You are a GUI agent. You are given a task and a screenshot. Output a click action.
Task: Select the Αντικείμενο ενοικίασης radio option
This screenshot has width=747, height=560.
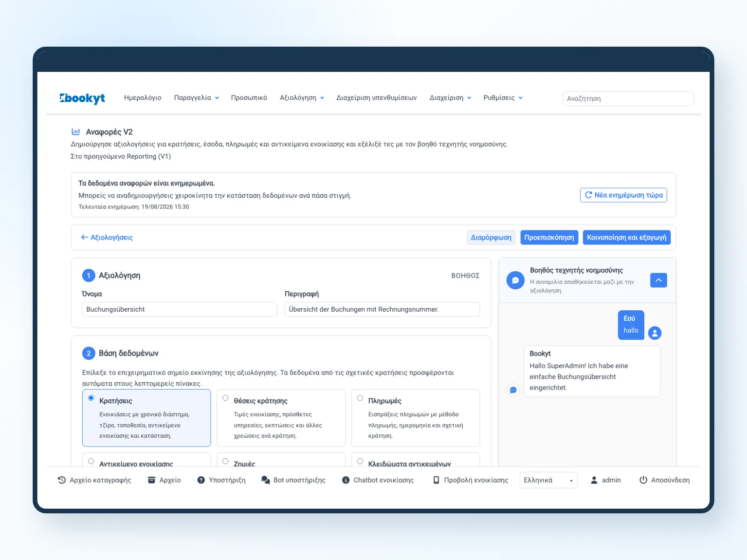pyautogui.click(x=91, y=462)
